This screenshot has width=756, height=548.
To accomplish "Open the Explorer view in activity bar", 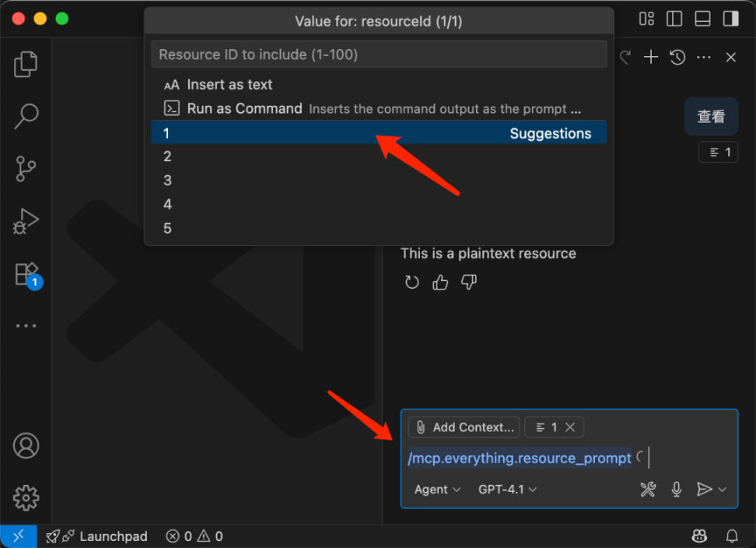I will (x=26, y=65).
